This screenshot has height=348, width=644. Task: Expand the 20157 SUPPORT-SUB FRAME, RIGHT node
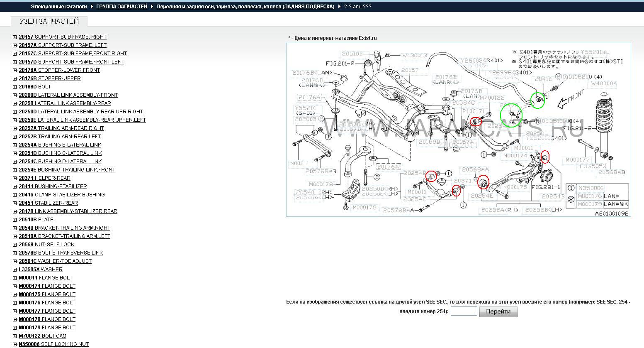coord(15,37)
